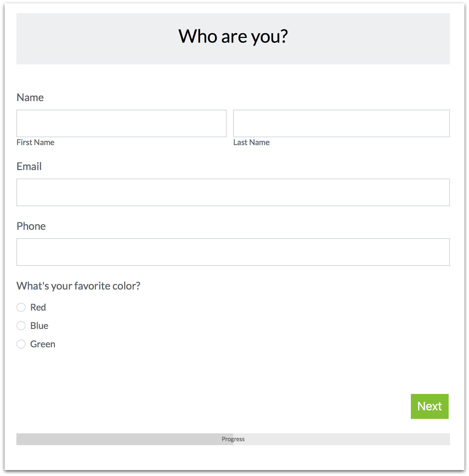469x476 pixels.
Task: Click the Last Name caption text
Action: point(251,142)
